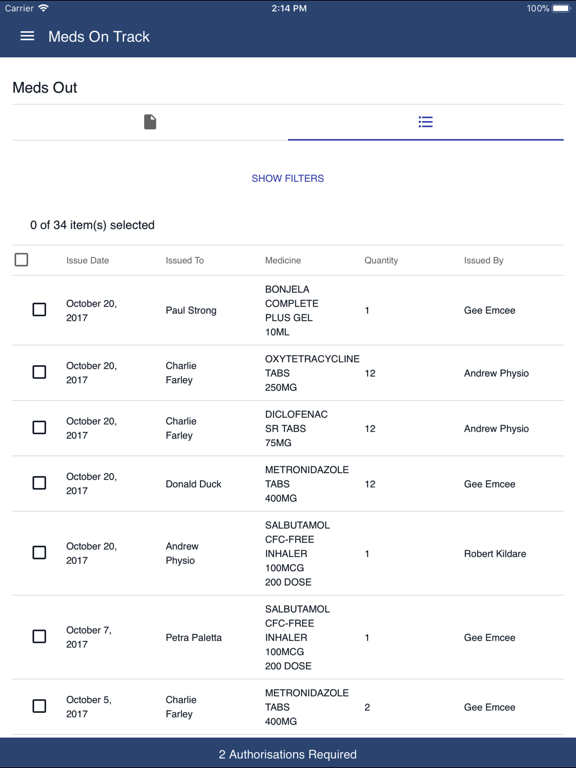Tap the Wi-Fi icon in status bar

(x=44, y=8)
